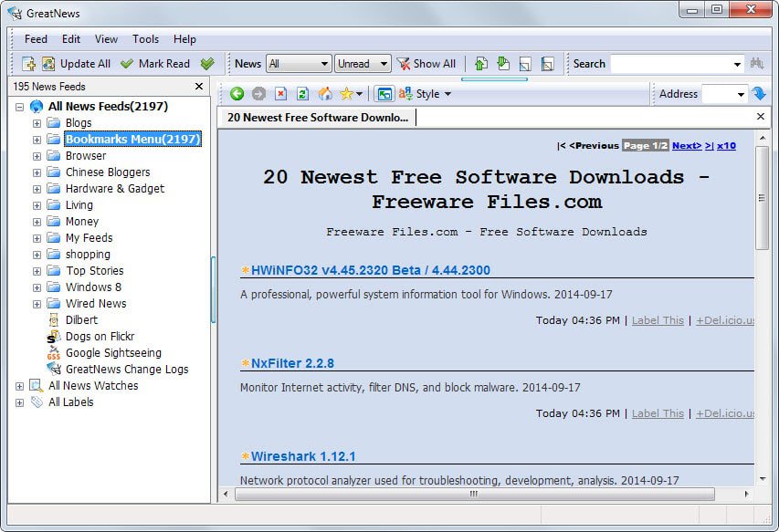Open the NxFilter 2.2.8 article link

point(292,363)
